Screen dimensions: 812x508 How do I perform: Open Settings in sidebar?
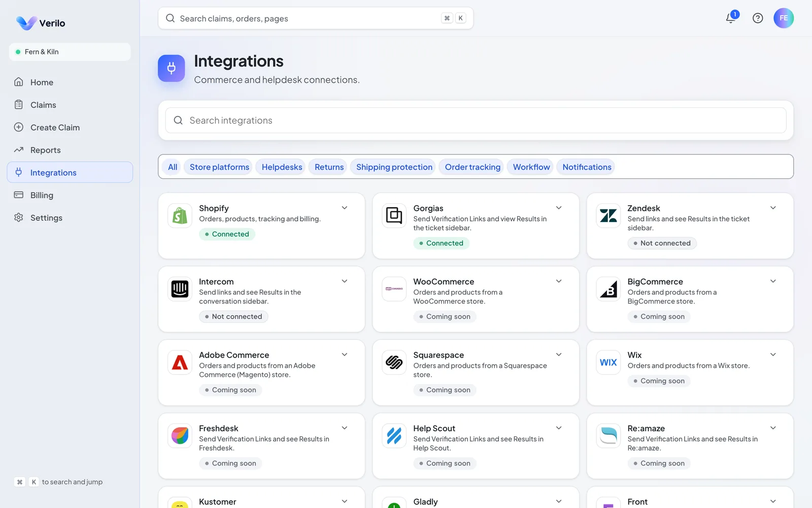point(70,217)
